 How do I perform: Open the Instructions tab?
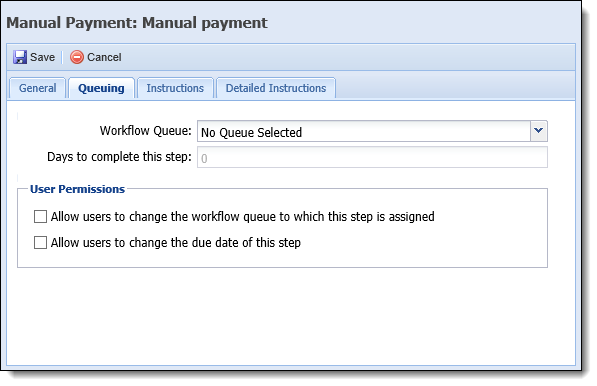coord(175,88)
